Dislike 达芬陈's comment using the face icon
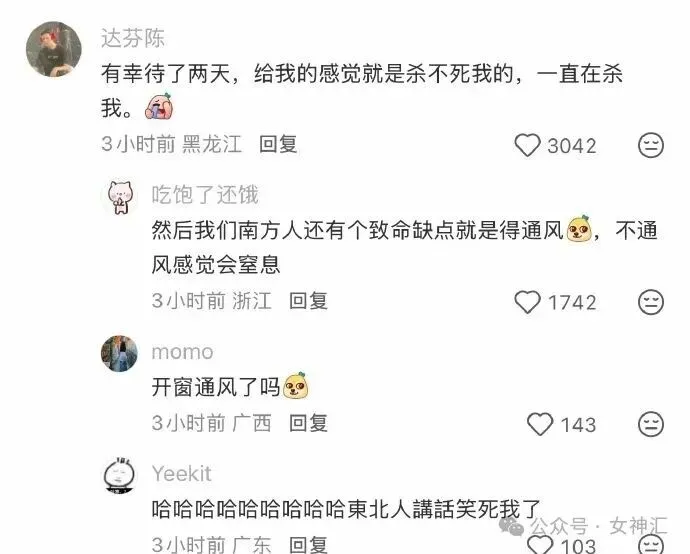Viewport: 690px width, 554px height. point(651,145)
